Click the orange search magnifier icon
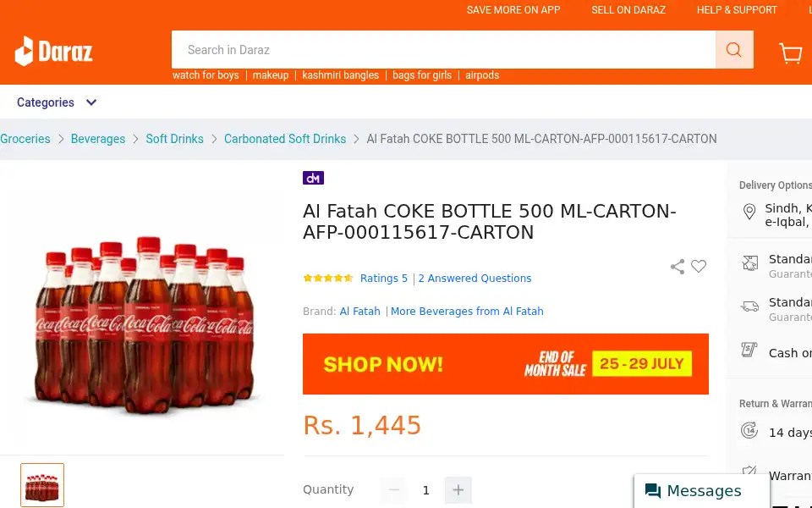The image size is (812, 508). pyautogui.click(x=734, y=50)
